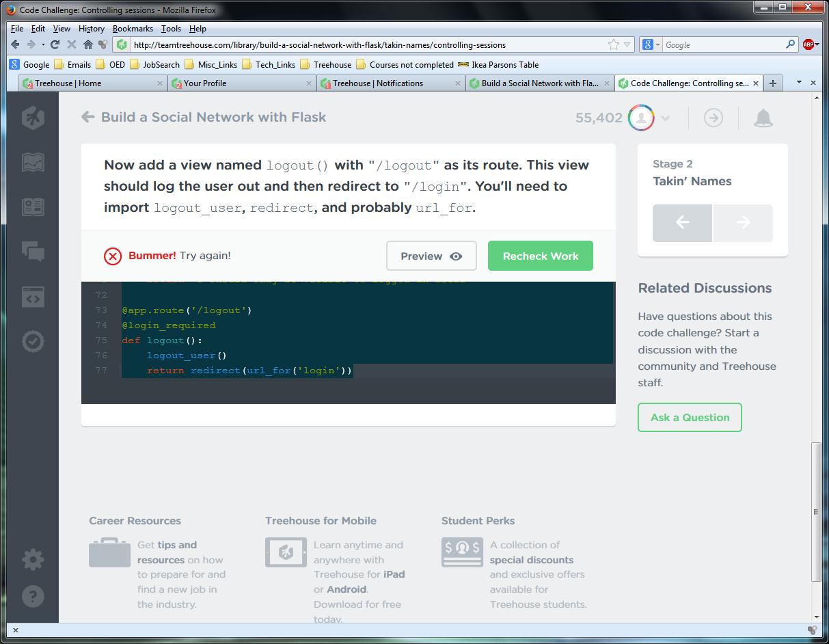The height and width of the screenshot is (644, 829).
Task: Open the Workspaces code window icon
Action: (x=33, y=297)
